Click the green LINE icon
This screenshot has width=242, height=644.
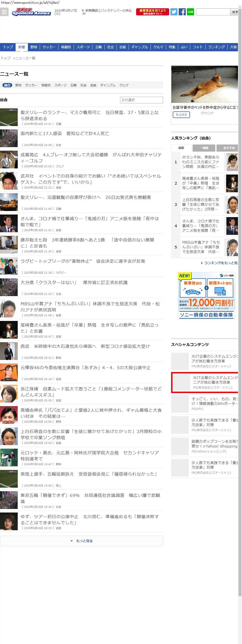190,12
